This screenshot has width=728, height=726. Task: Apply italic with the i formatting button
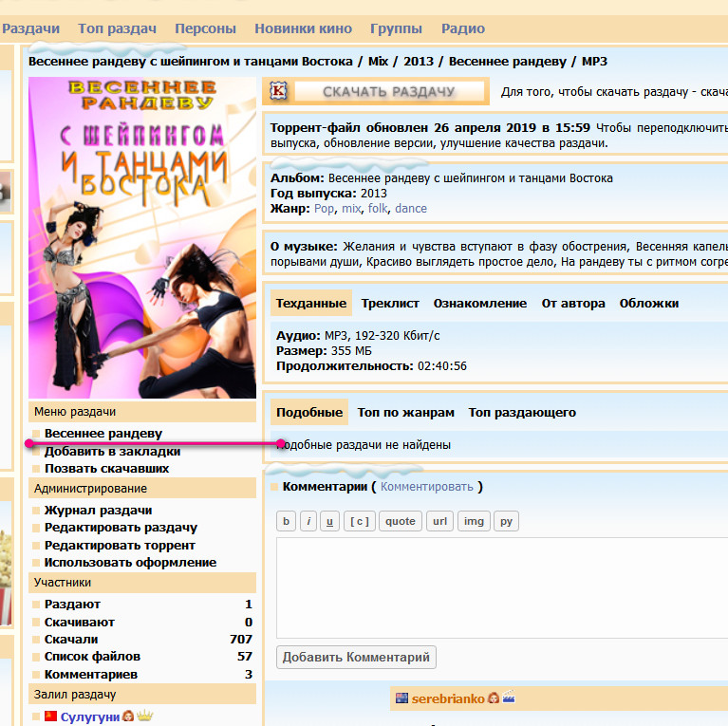pyautogui.click(x=308, y=521)
